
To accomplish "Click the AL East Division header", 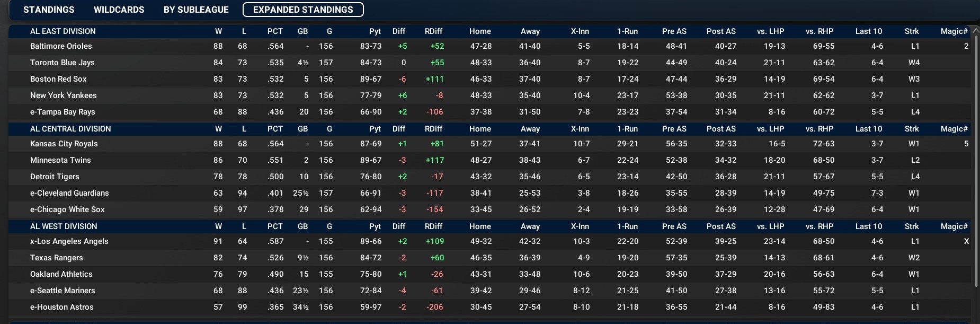I will (x=63, y=31).
